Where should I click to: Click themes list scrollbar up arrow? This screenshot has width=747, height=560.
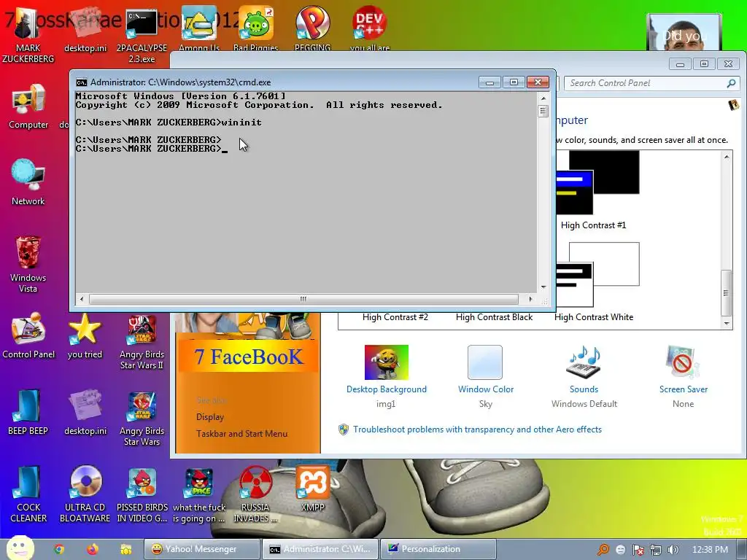pyautogui.click(x=727, y=157)
